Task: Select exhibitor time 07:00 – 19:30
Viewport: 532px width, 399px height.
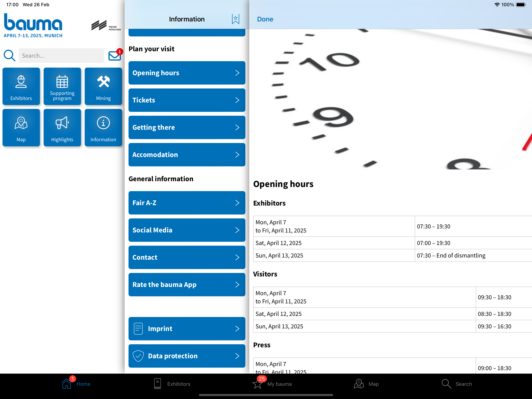Action: pos(433,243)
